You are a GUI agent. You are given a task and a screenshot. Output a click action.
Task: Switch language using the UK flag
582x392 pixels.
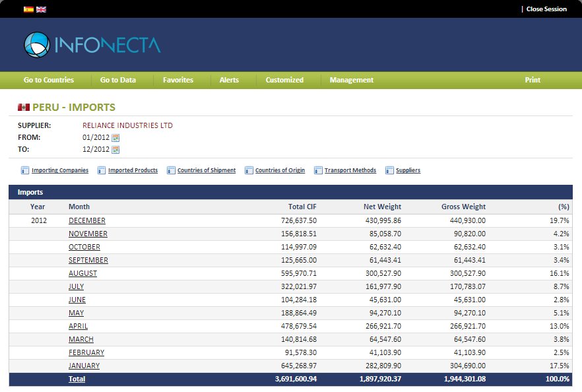point(41,9)
